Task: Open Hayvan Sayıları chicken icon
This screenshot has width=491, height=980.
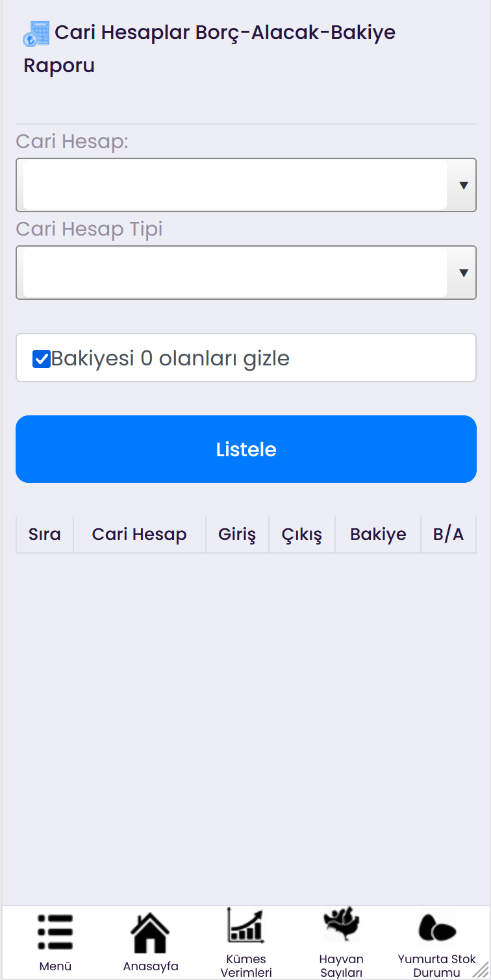Action: pos(342,924)
